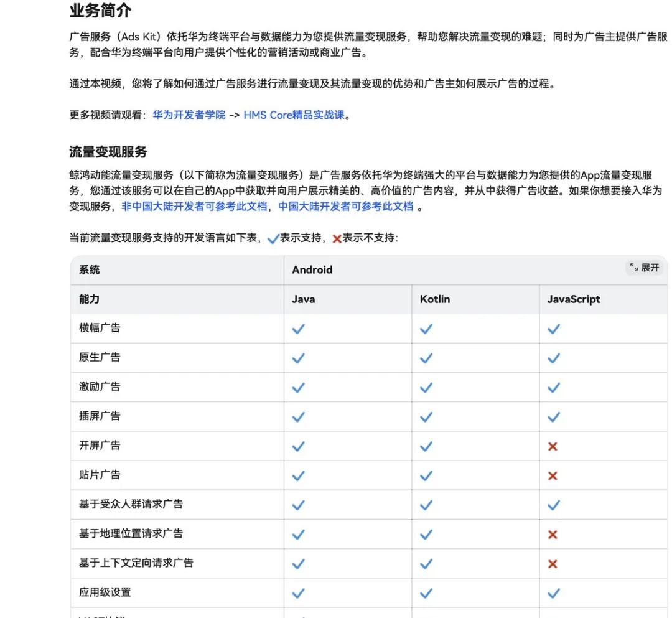Click the JavaScript checkmark for 插屏广告
672x618 pixels.
click(x=554, y=416)
